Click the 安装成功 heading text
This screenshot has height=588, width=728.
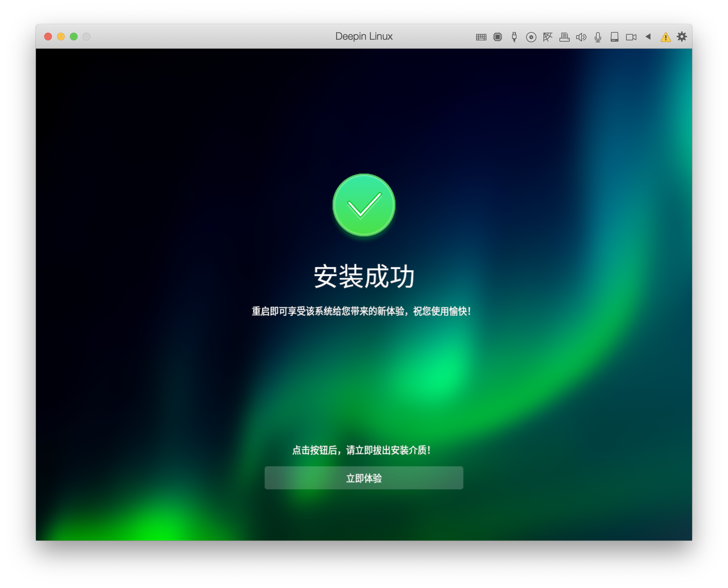[364, 277]
